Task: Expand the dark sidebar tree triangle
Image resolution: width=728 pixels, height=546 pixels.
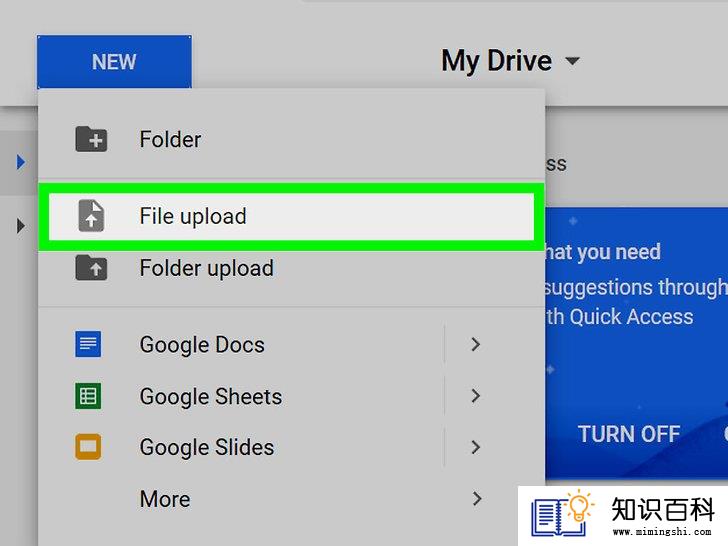Action: [20, 226]
